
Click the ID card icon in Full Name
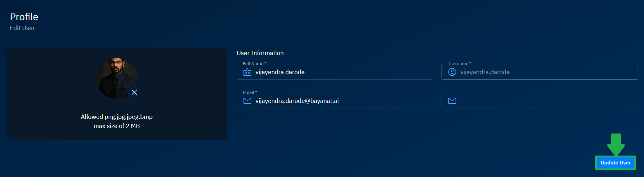pos(247,72)
